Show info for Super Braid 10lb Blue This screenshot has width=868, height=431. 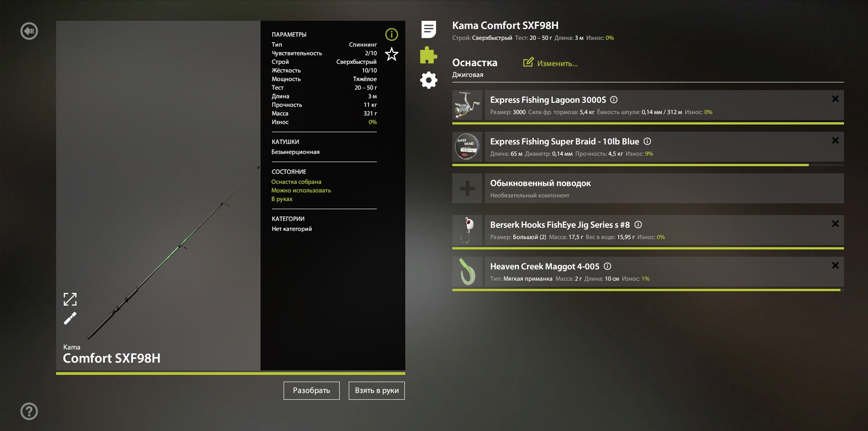point(647,141)
